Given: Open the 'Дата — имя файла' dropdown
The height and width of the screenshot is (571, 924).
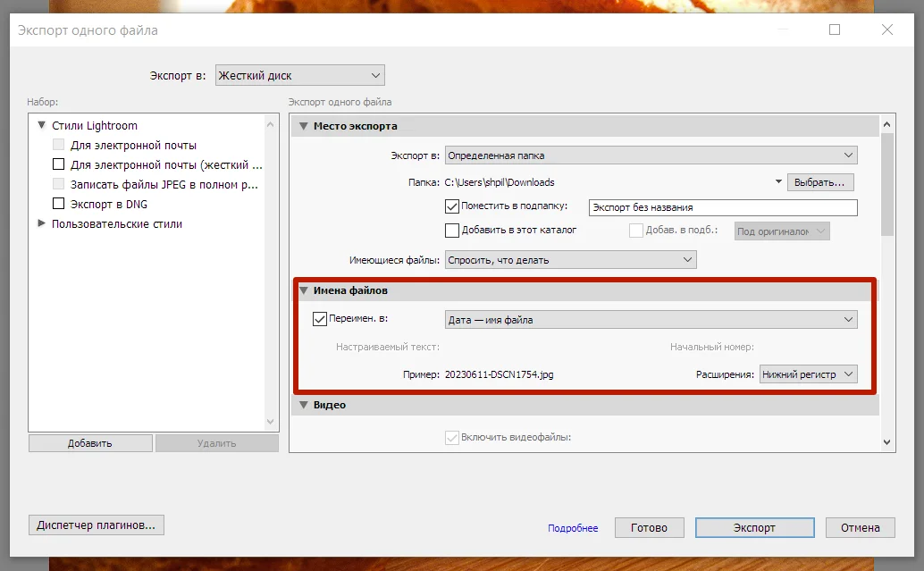Looking at the screenshot, I should coord(651,319).
